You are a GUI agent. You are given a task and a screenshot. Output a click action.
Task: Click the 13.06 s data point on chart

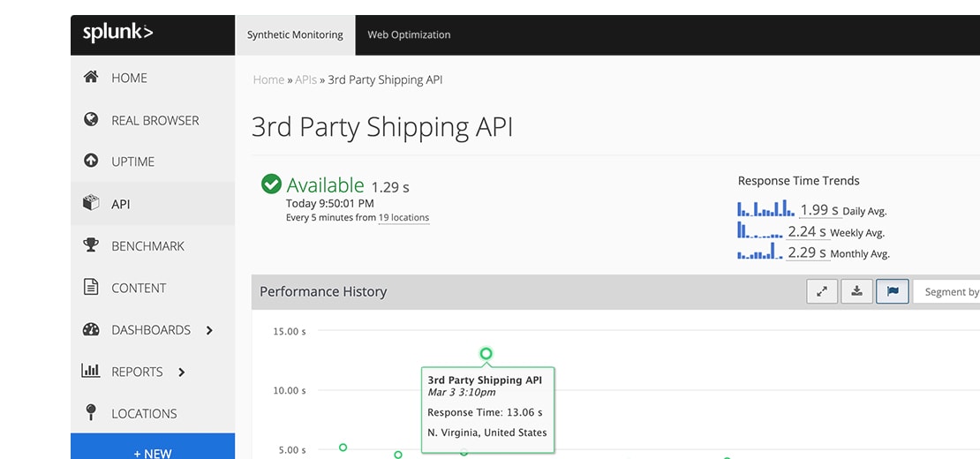point(486,354)
